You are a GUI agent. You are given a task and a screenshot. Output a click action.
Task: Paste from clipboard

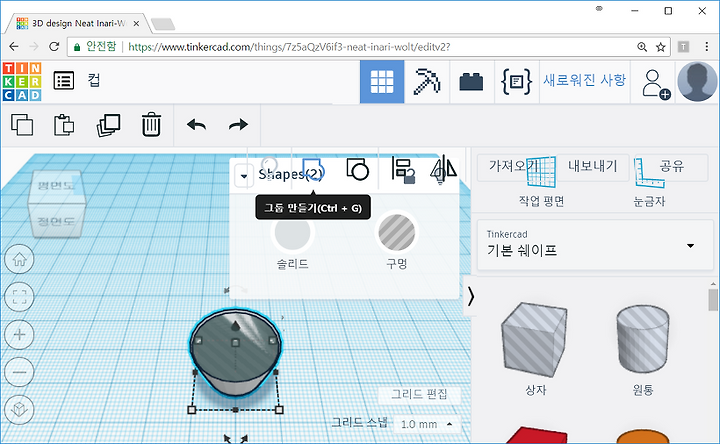[x=64, y=124]
